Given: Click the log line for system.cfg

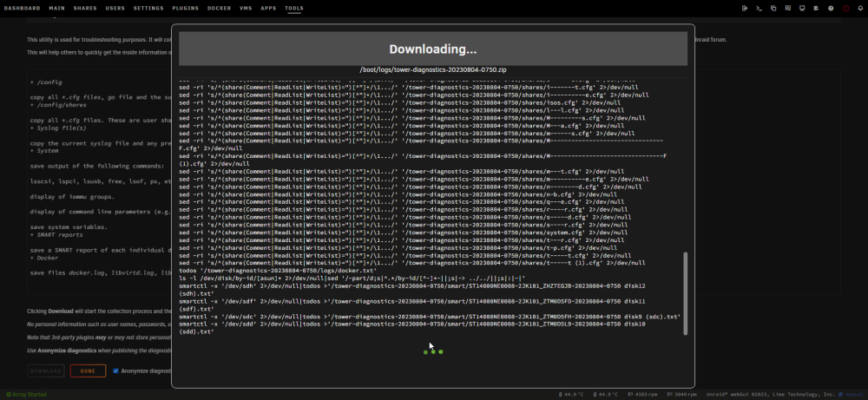Looking at the screenshot, I should (403, 233).
